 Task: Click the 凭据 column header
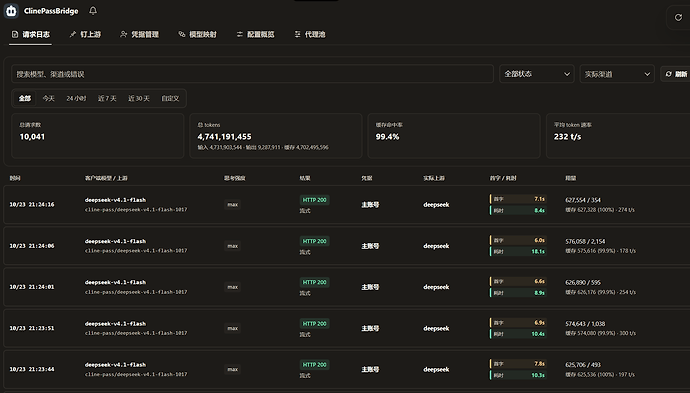point(367,178)
